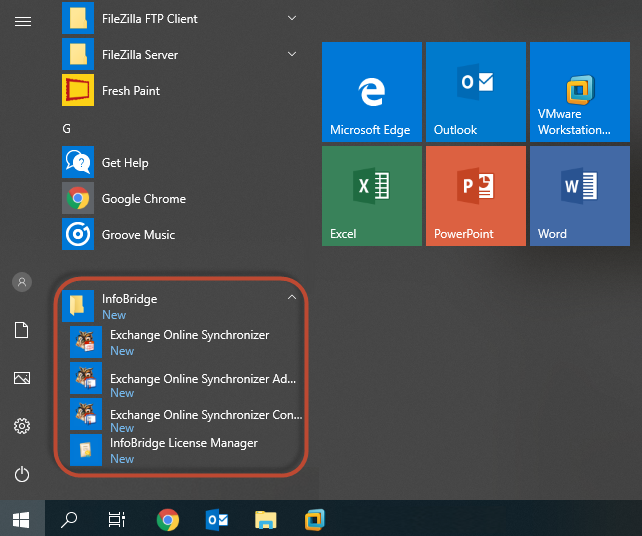Collapse the InfoBridge folder chevron

click(x=292, y=297)
